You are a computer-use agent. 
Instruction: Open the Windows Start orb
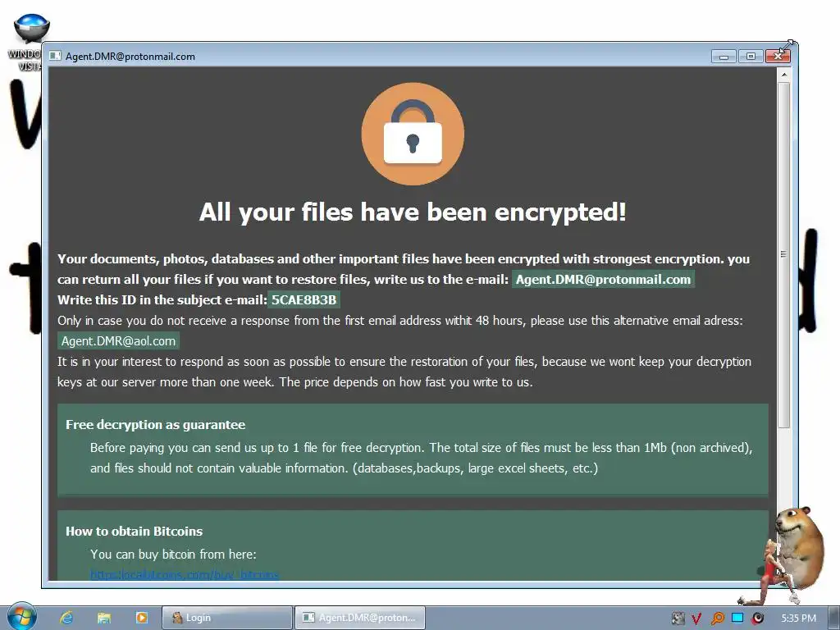pos(22,616)
